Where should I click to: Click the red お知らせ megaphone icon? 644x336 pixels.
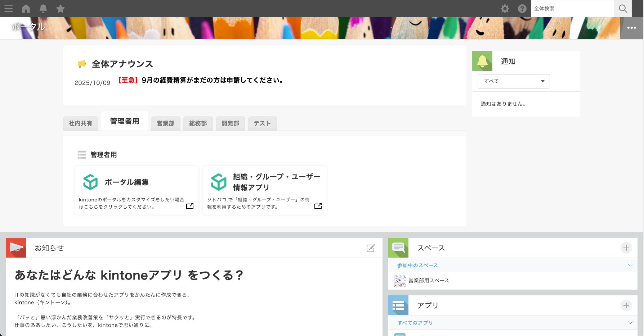pos(16,248)
